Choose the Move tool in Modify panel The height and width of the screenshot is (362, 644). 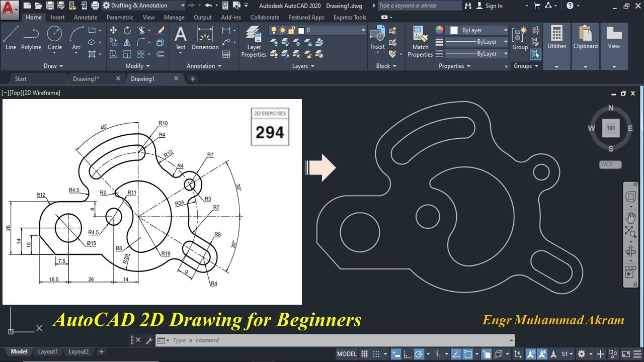pos(113,30)
